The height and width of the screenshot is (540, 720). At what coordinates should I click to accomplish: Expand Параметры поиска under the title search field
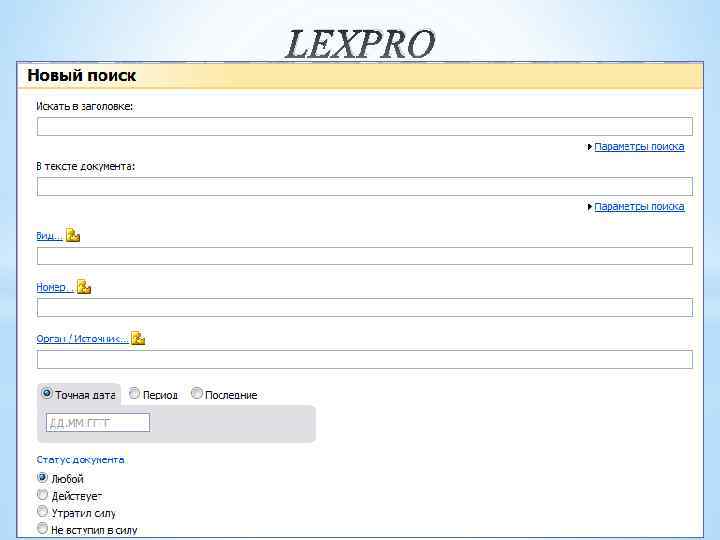pos(639,146)
